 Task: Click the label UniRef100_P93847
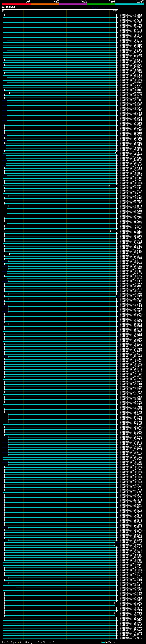pos(131,63)
